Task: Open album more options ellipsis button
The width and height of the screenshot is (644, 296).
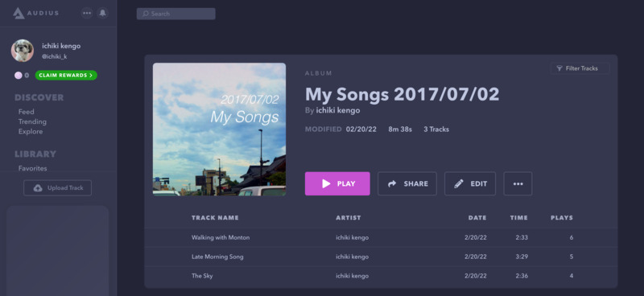Action: 518,183
